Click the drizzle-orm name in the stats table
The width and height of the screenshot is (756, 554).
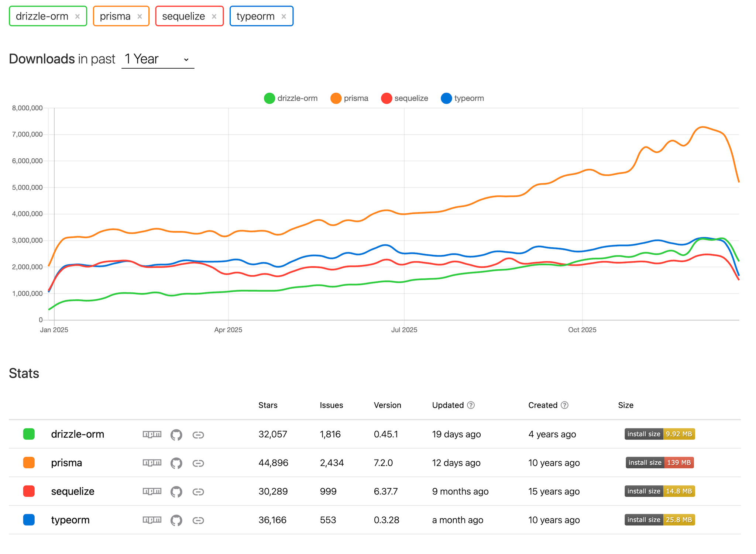click(x=77, y=434)
